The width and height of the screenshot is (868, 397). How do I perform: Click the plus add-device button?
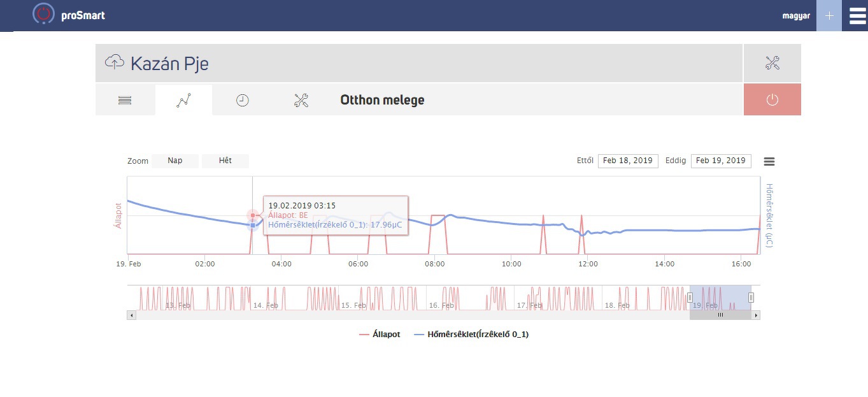coord(829,15)
